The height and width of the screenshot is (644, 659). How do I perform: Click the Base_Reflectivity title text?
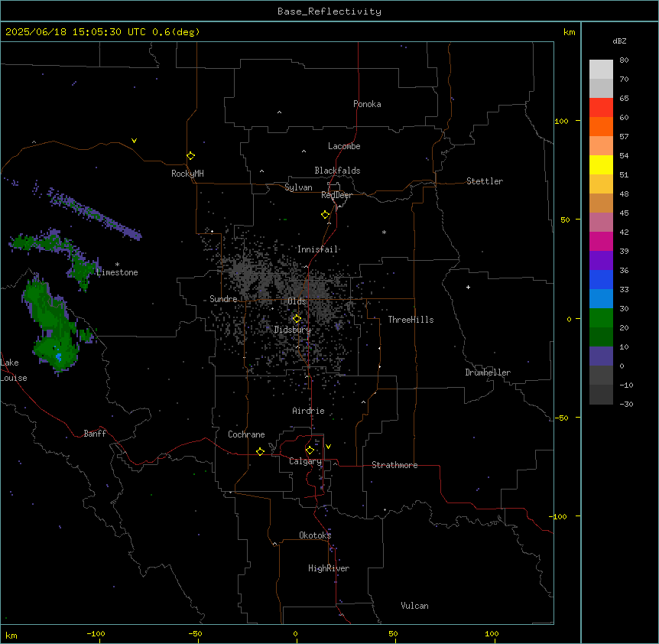(329, 11)
